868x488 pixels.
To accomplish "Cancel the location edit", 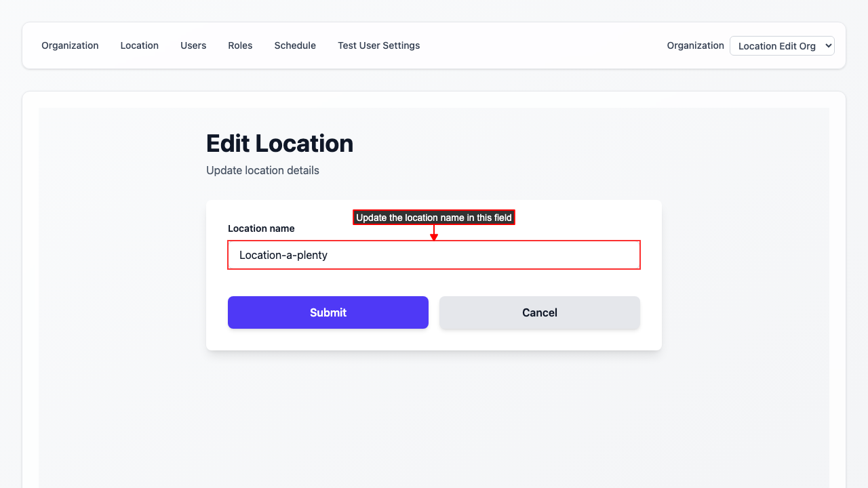I will pyautogui.click(x=539, y=312).
